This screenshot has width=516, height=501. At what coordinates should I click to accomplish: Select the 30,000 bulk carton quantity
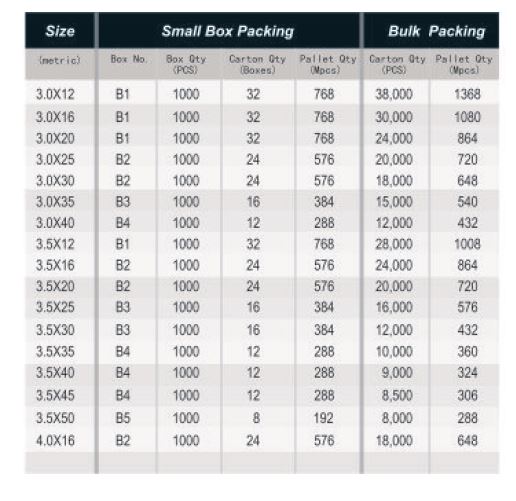(x=394, y=117)
